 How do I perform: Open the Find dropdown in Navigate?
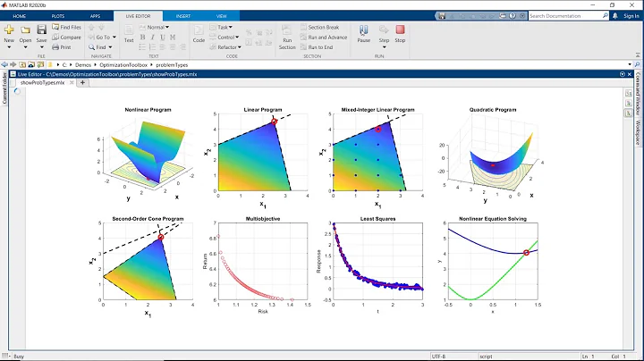tap(100, 47)
